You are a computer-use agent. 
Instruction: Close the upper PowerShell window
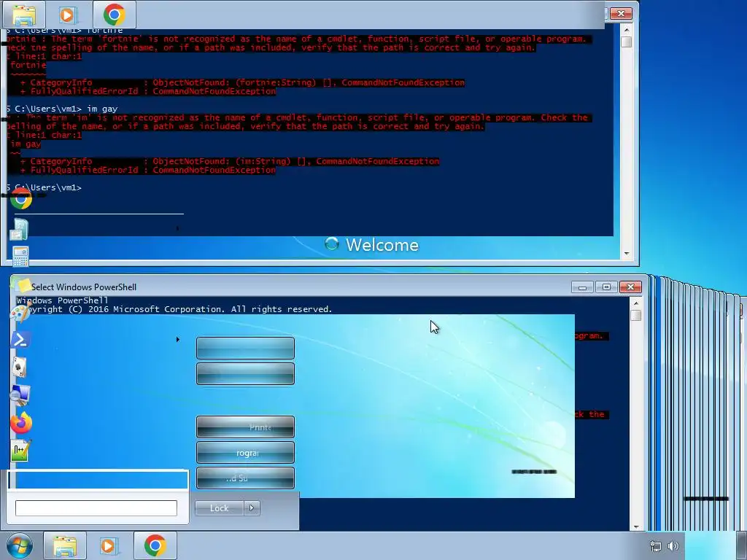(x=621, y=14)
